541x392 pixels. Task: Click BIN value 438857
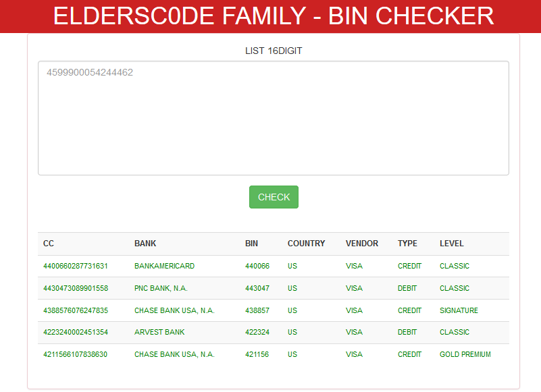coord(257,310)
